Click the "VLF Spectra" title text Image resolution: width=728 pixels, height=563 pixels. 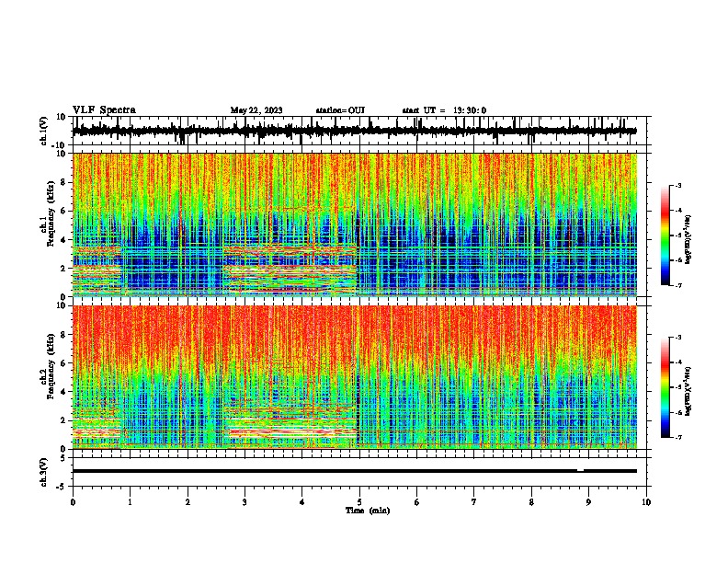point(104,110)
